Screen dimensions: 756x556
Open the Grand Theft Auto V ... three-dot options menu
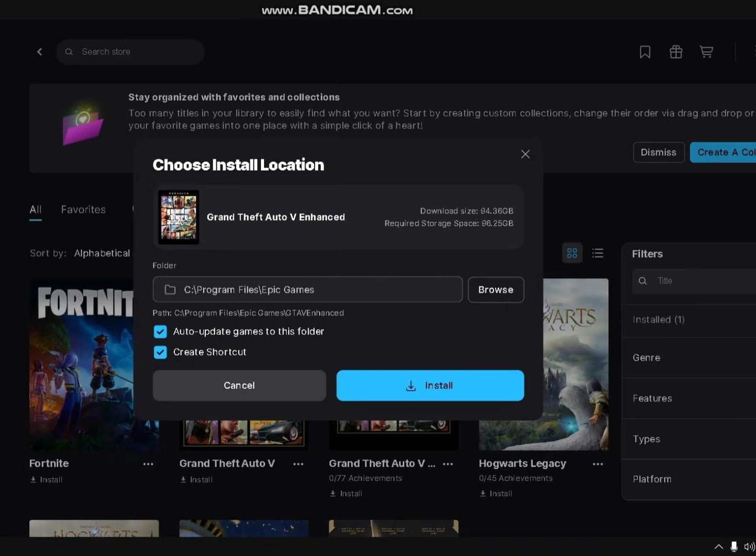(x=448, y=464)
